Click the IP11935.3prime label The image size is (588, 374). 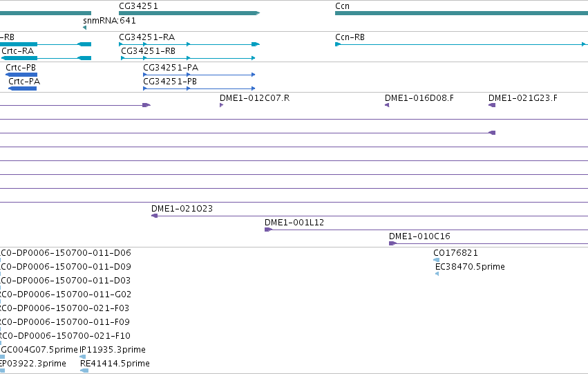pos(113,350)
